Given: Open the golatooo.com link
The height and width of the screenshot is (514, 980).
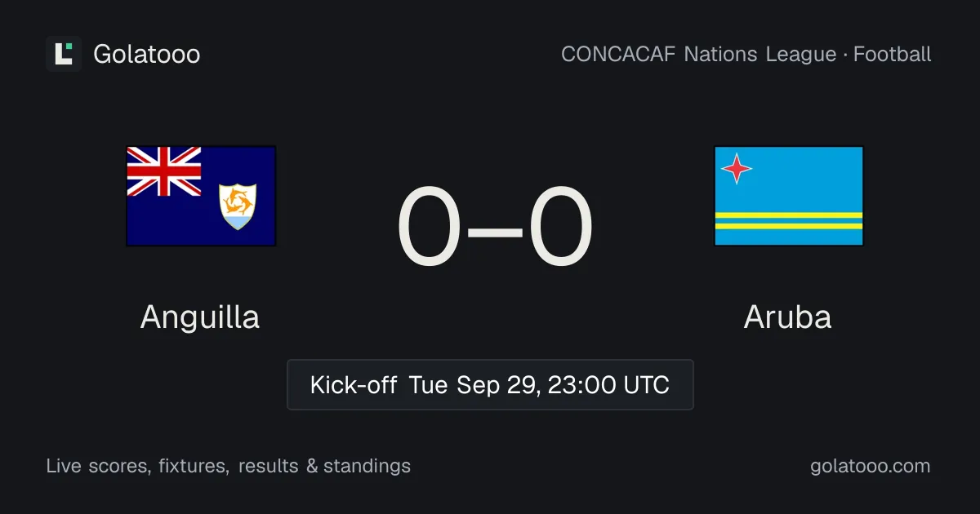Looking at the screenshot, I should (x=871, y=467).
